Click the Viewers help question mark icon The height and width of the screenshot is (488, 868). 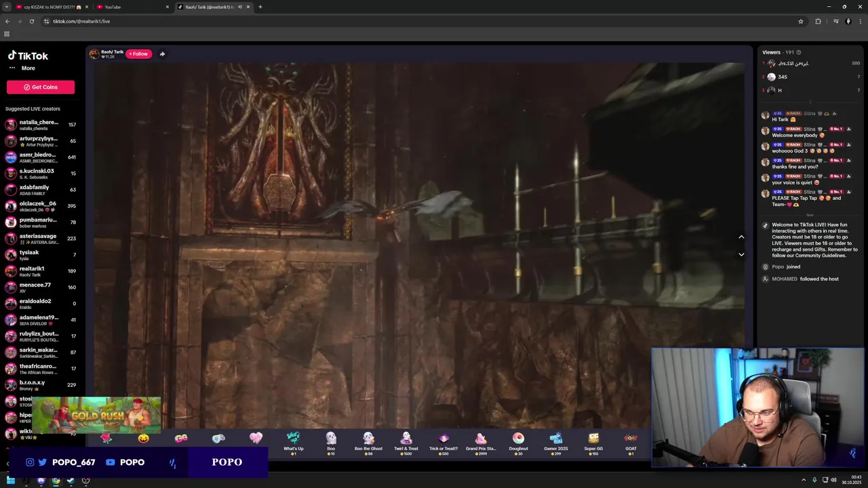[x=799, y=52]
